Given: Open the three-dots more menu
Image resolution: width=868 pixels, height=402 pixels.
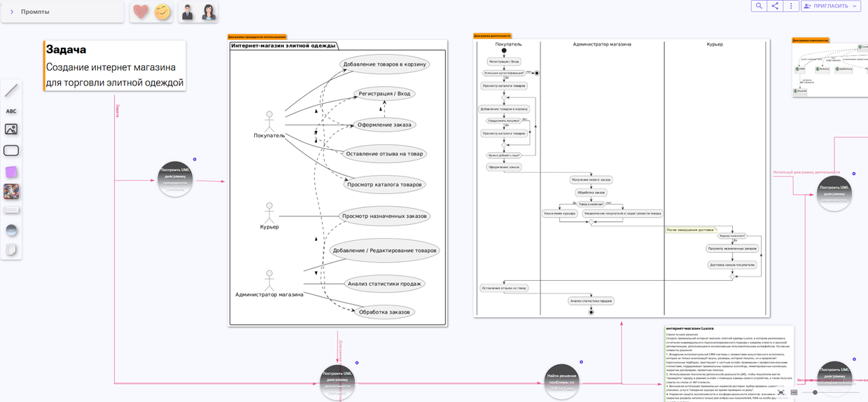Looking at the screenshot, I should (x=791, y=6).
